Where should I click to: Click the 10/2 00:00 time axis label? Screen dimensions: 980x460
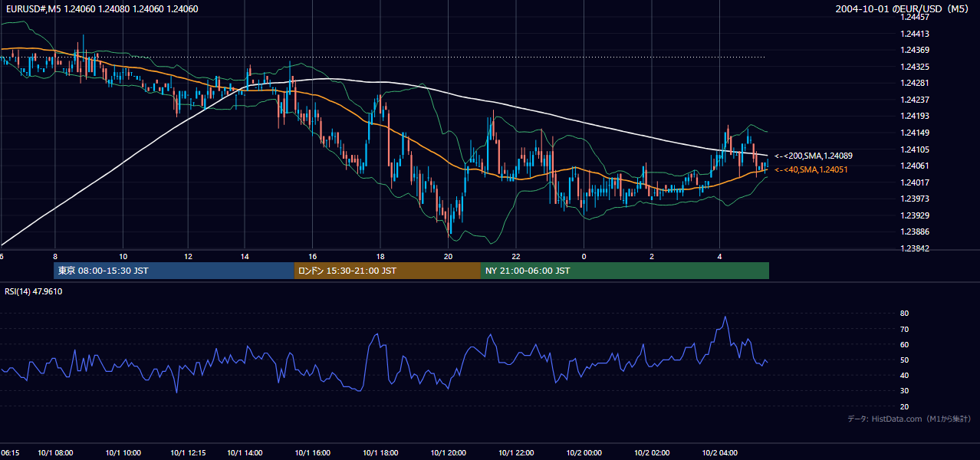click(x=584, y=453)
